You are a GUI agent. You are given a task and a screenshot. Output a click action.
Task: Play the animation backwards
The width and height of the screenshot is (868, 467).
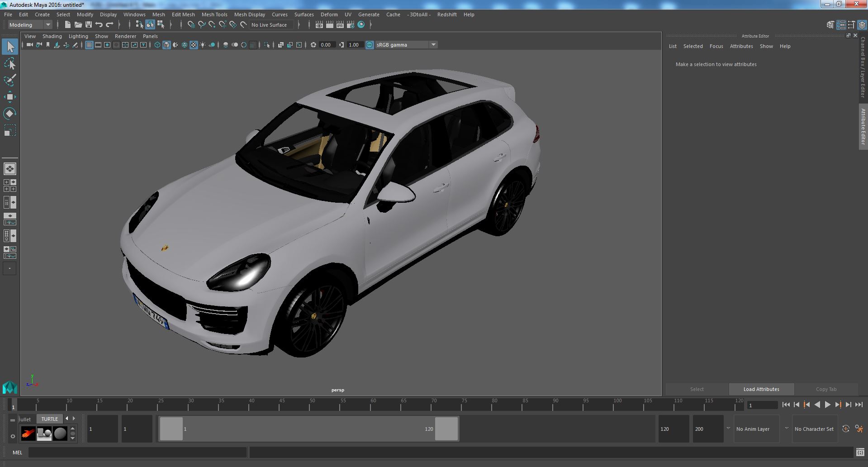coord(817,405)
